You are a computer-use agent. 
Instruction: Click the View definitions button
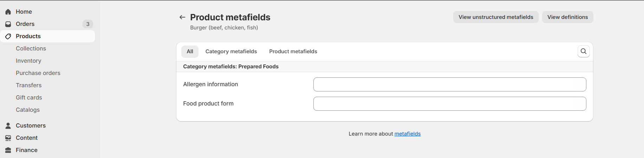click(567, 17)
